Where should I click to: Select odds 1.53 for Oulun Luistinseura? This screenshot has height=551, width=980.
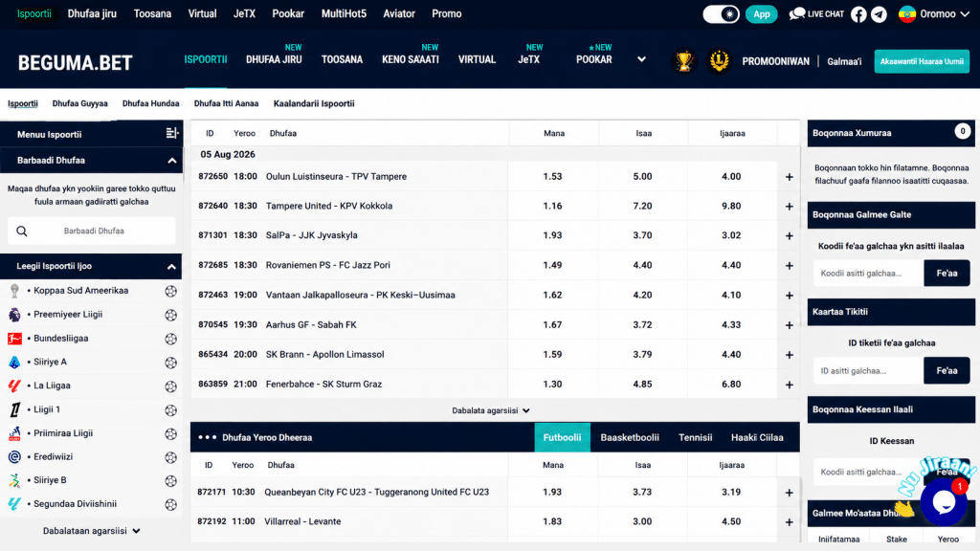pos(552,177)
